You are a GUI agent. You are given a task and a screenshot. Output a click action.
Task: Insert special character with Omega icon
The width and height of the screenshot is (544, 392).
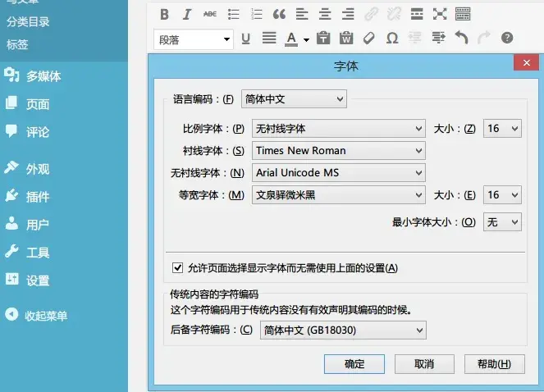click(x=392, y=38)
